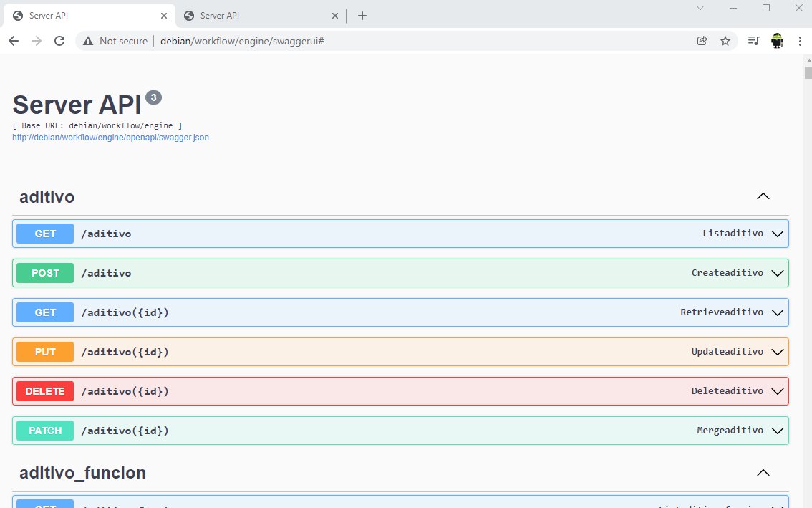
Task: Open the tab search chevron in title bar
Action: pos(700,8)
